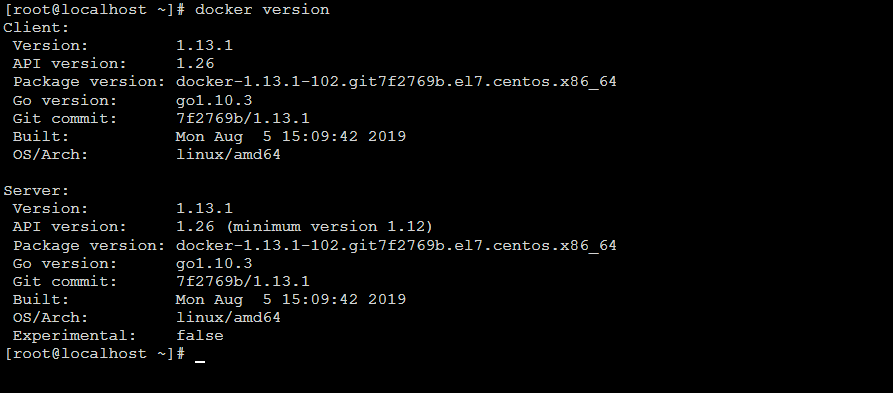893x393 pixels.
Task: Click the Server Go version go1.10.3
Action: click(x=214, y=264)
